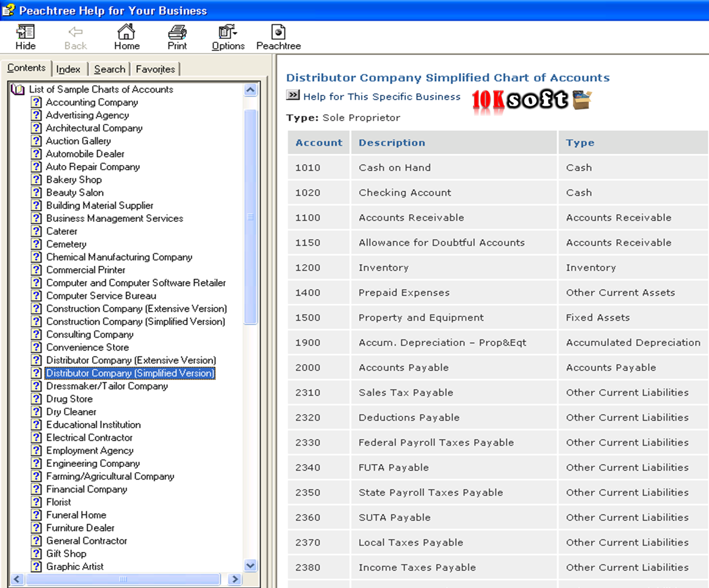This screenshot has height=588, width=709.
Task: Click the help icon next to Advertising Agency
Action: click(x=36, y=115)
